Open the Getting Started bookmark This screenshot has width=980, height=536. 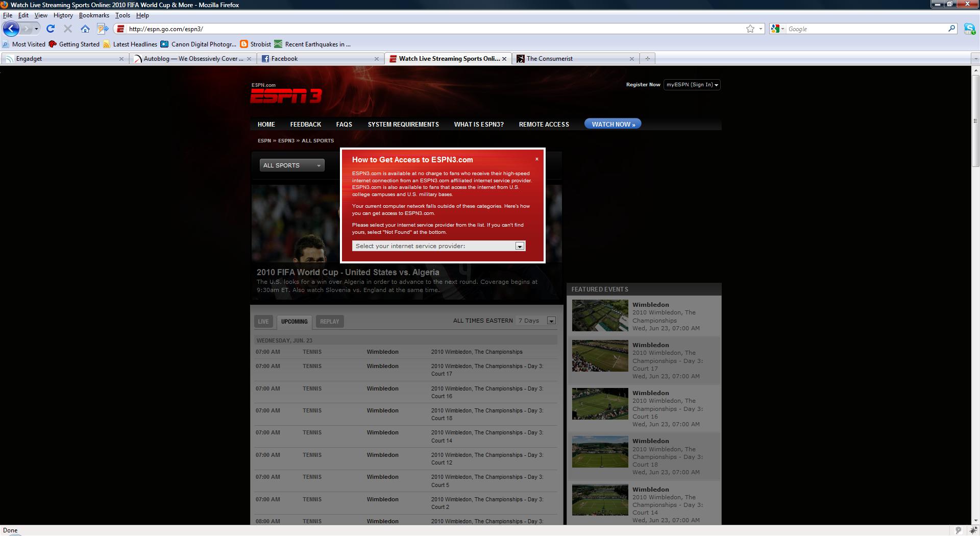point(74,44)
